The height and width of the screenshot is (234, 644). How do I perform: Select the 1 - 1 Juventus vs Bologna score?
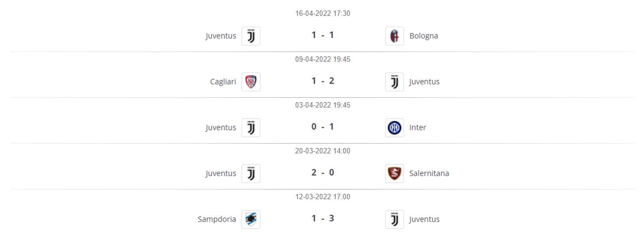click(x=322, y=35)
